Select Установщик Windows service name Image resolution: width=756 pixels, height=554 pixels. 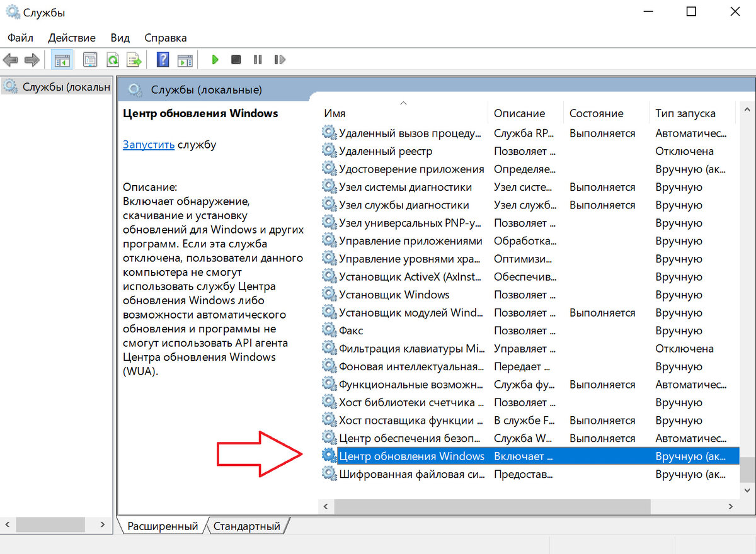(394, 294)
